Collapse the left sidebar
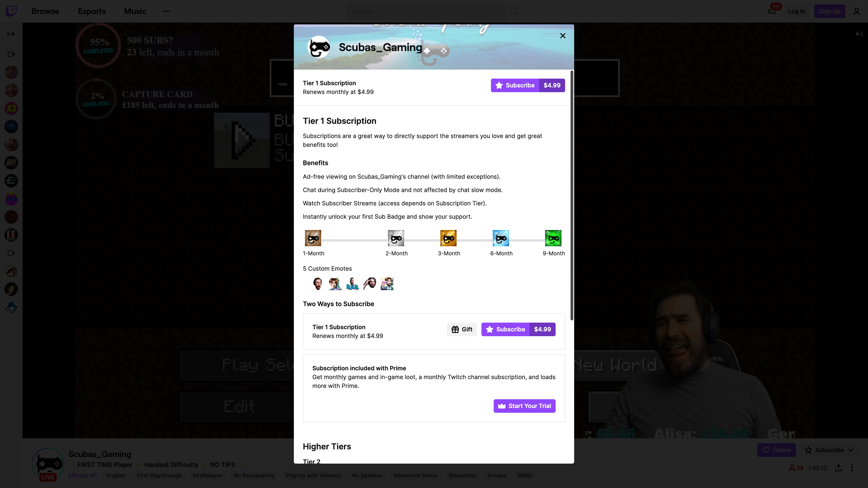 (x=11, y=34)
